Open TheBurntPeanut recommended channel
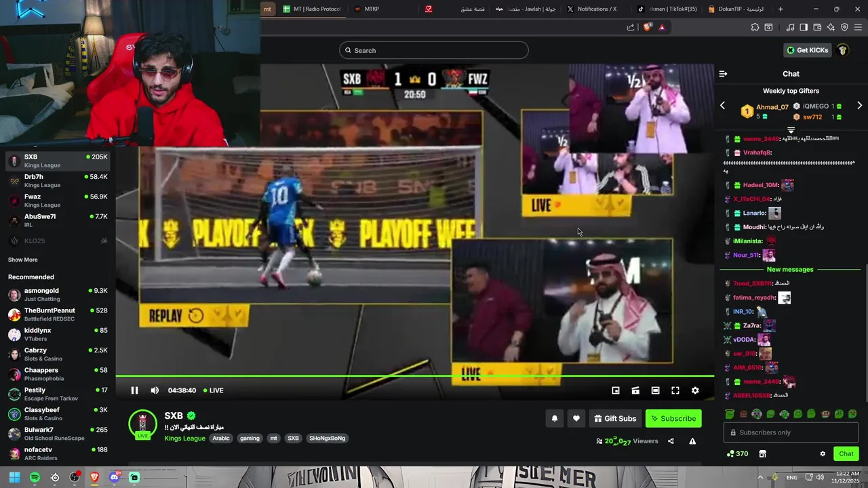The width and height of the screenshot is (868, 488). (58, 314)
